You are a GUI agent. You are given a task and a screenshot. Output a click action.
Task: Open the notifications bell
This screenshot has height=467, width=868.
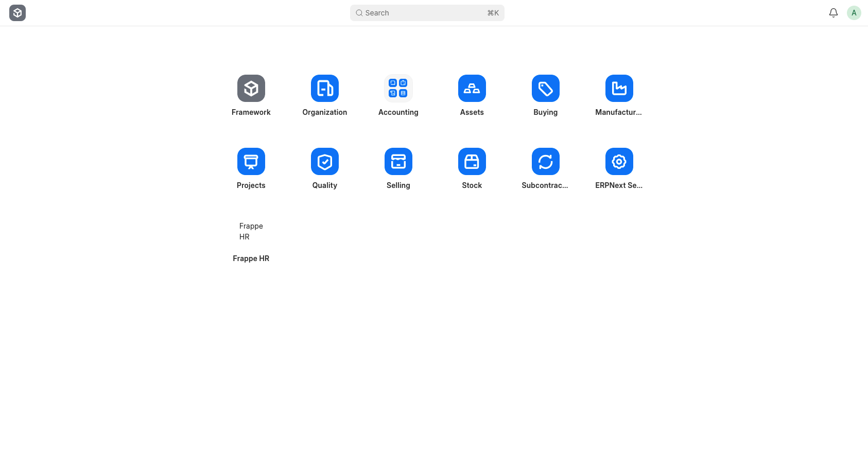[834, 13]
